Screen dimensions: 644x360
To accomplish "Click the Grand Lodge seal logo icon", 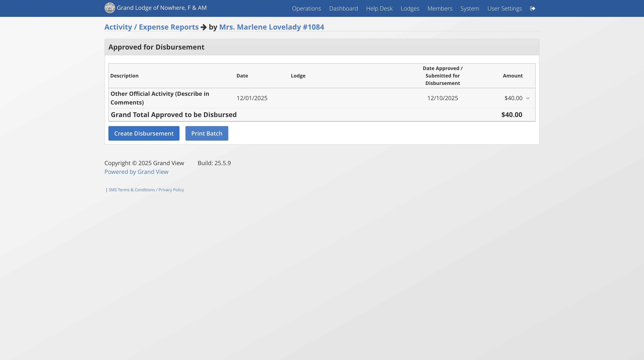I will point(110,8).
